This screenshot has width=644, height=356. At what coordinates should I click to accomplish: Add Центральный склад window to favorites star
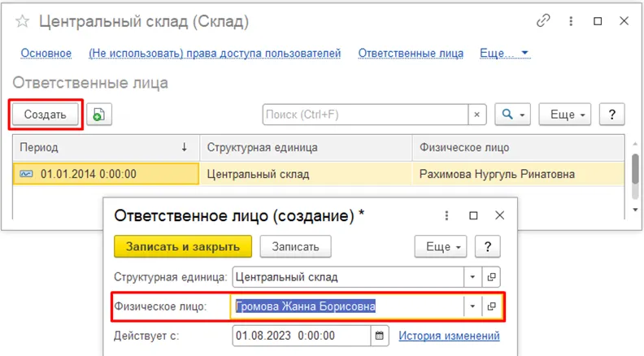point(22,21)
